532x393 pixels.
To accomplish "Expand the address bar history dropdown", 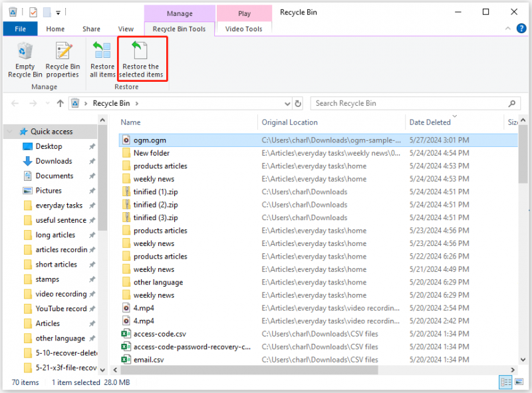I will [287, 104].
